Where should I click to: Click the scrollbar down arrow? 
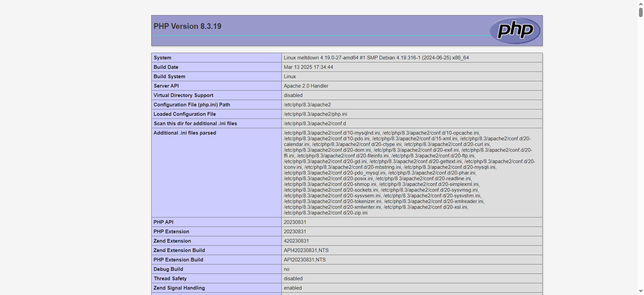(x=641, y=291)
